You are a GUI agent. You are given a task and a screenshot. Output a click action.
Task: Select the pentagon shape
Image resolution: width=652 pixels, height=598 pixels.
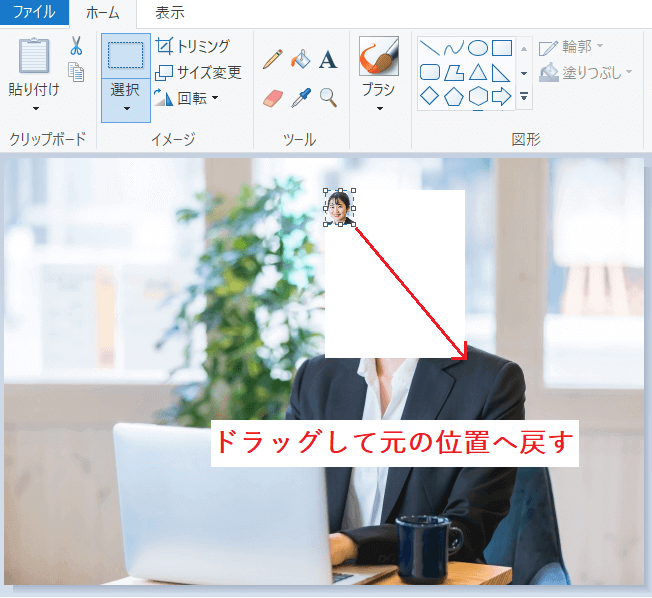pos(454,96)
